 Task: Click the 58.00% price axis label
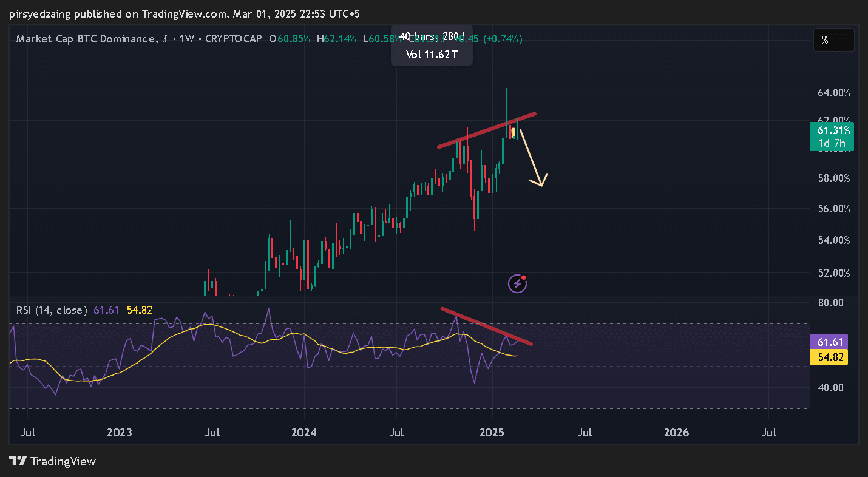click(833, 178)
